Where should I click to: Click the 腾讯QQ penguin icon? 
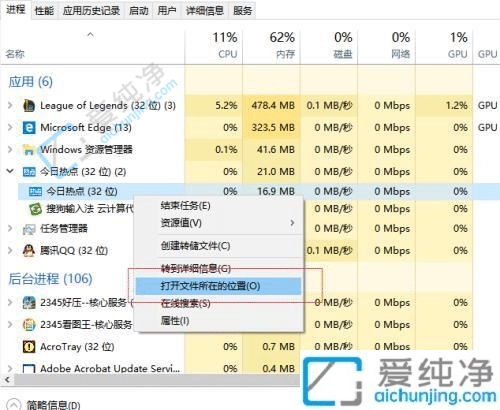click(x=29, y=251)
